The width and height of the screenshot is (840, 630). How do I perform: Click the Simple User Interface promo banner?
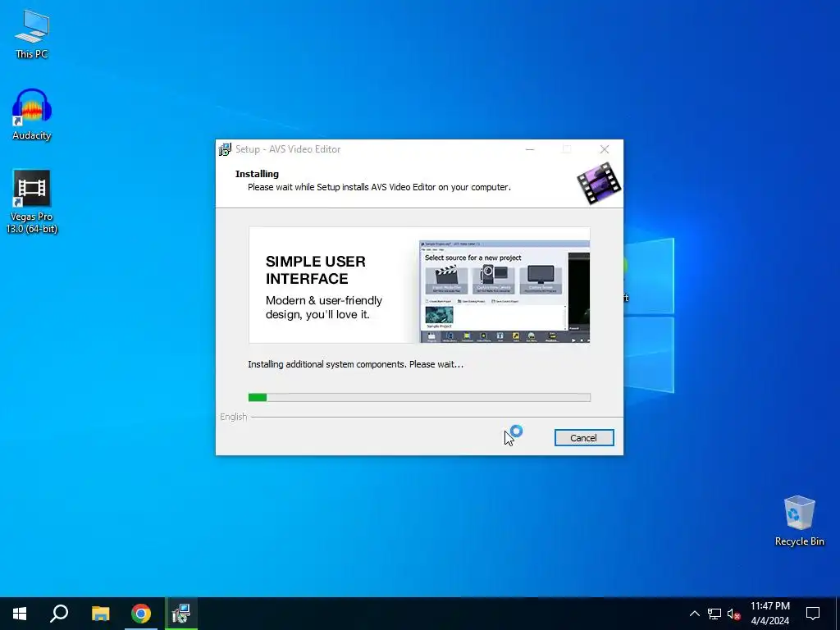[419, 285]
